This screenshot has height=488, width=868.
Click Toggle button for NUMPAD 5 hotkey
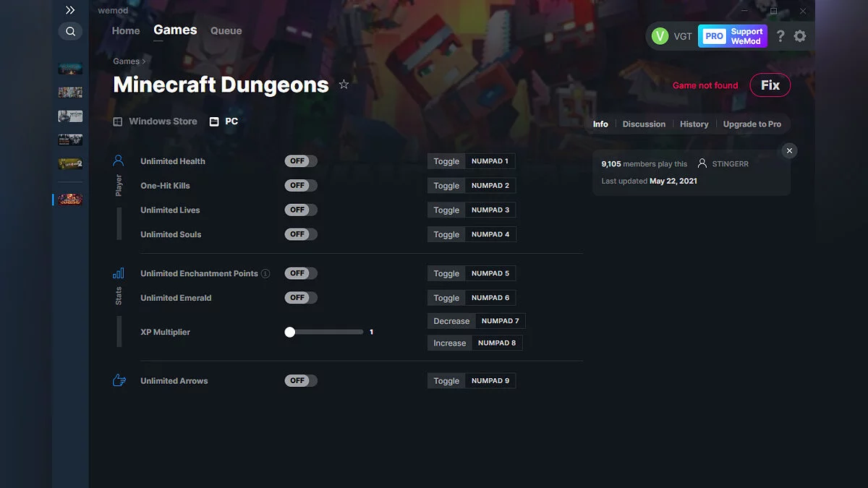coord(446,273)
